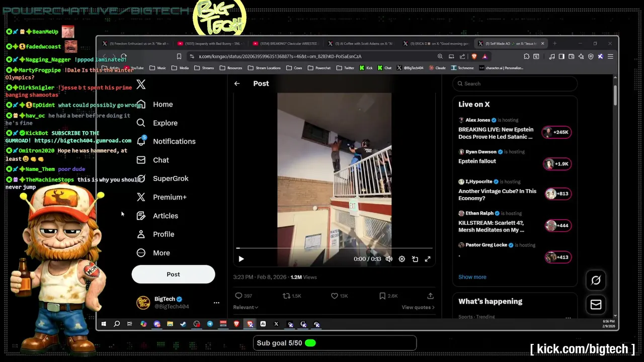Viewport: 644px width, 362px height.
Task: Open a new browser tab
Action: click(x=555, y=44)
